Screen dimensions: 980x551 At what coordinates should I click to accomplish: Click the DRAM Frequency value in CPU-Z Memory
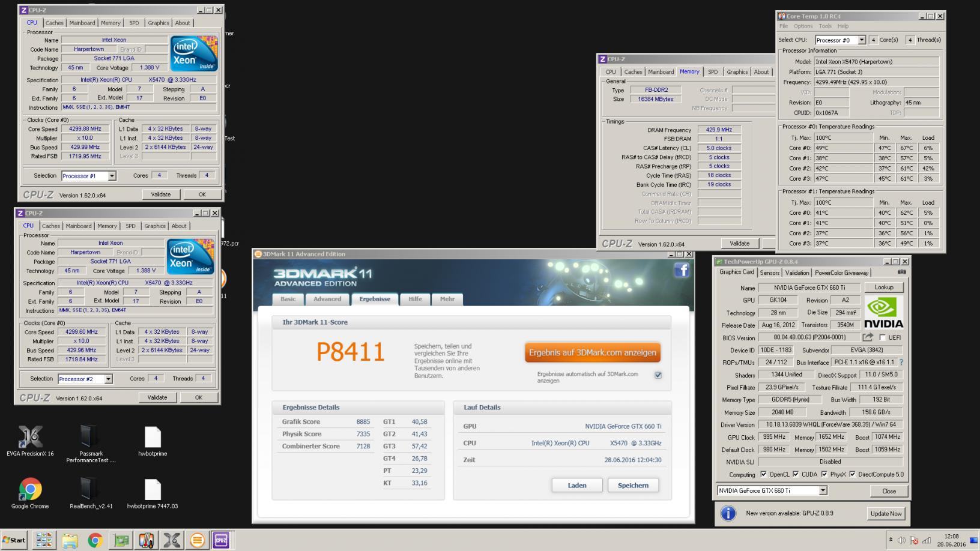point(719,130)
